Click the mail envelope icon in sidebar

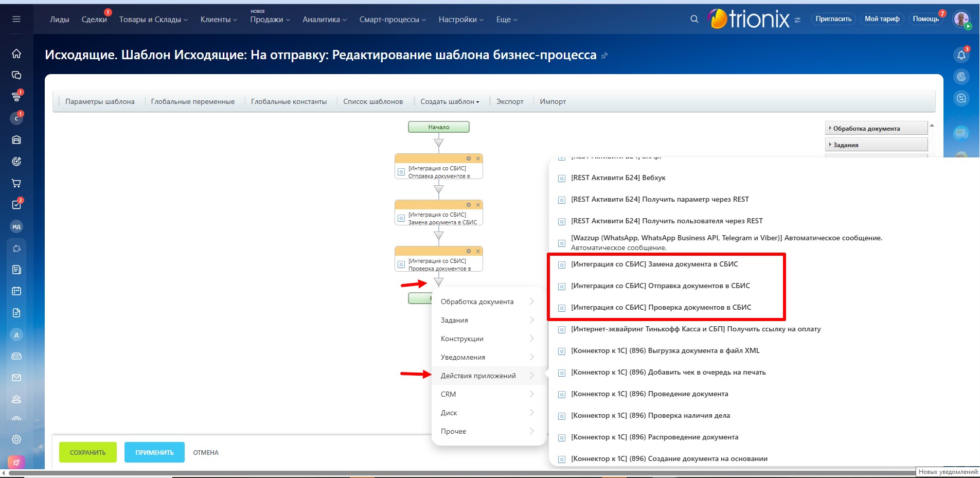(16, 378)
